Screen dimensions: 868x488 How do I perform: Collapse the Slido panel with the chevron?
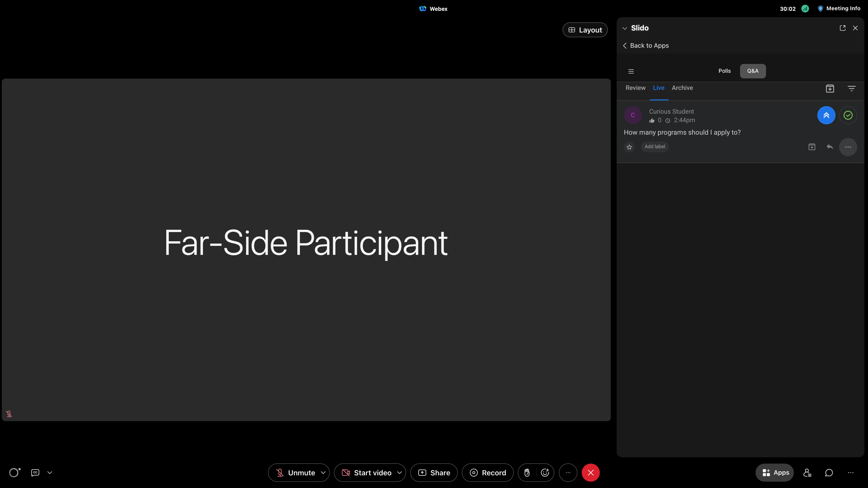(x=625, y=28)
